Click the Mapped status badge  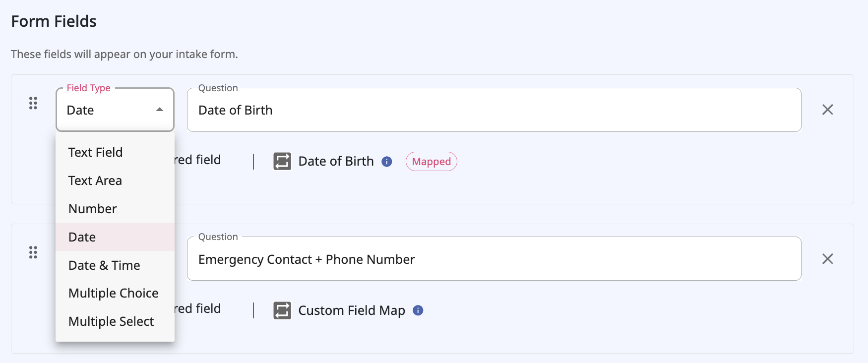431,161
